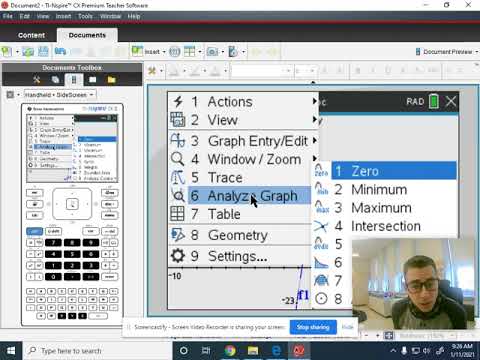Open the Page Sorter icon in Toolbox

point(55,80)
